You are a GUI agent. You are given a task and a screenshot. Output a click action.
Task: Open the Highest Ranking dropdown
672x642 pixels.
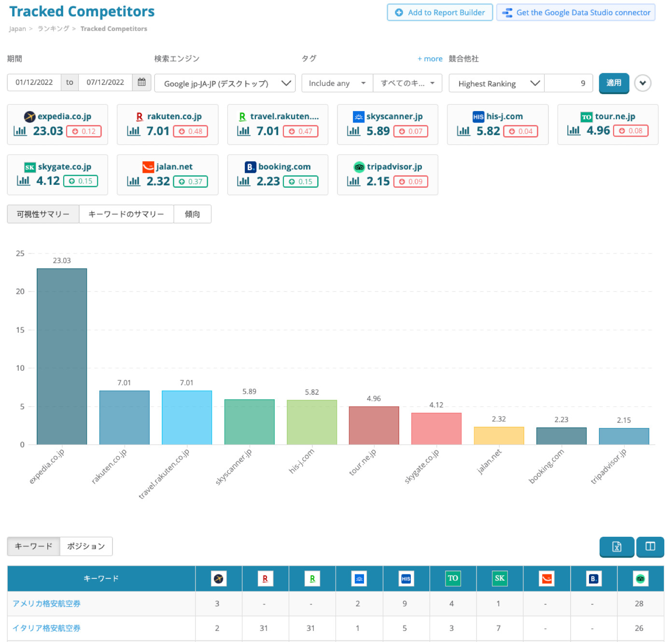pyautogui.click(x=496, y=83)
